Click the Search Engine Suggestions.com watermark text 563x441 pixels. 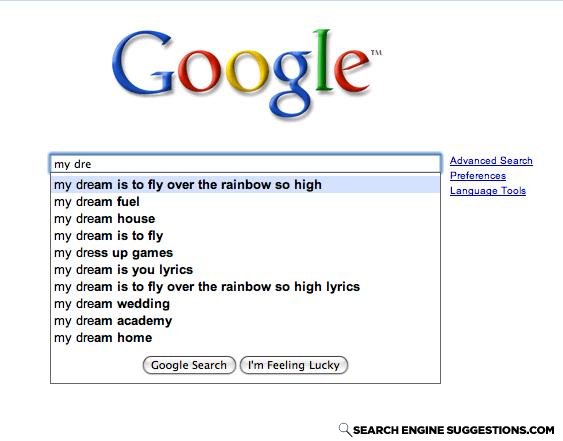point(453,430)
